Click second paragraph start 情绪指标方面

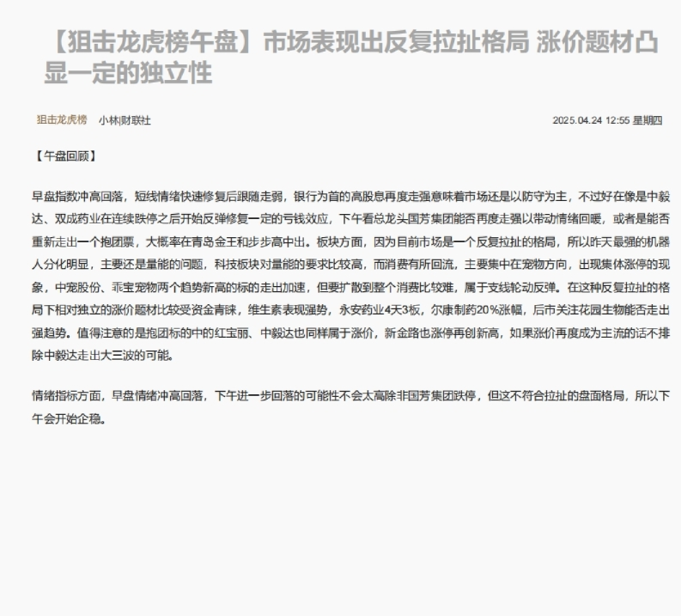(67, 396)
